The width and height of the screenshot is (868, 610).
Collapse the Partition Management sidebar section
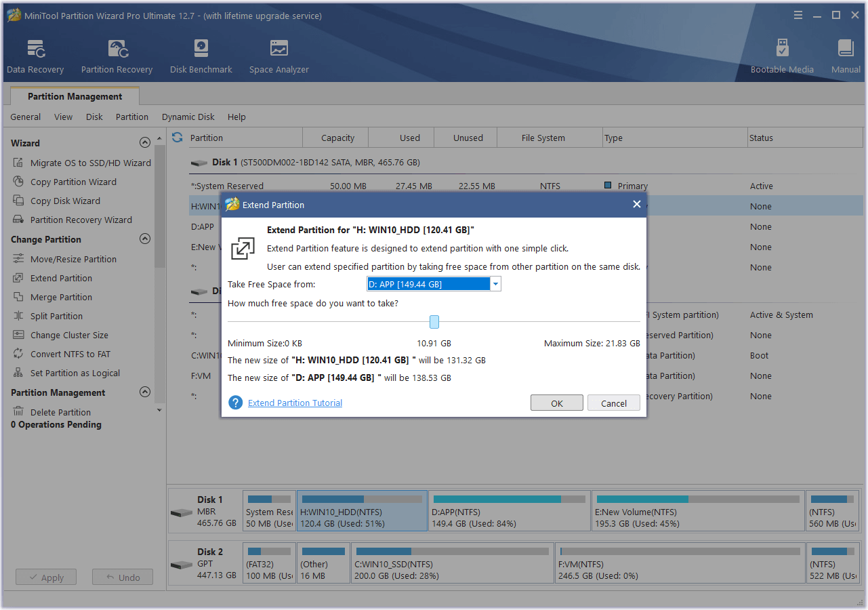coord(144,392)
